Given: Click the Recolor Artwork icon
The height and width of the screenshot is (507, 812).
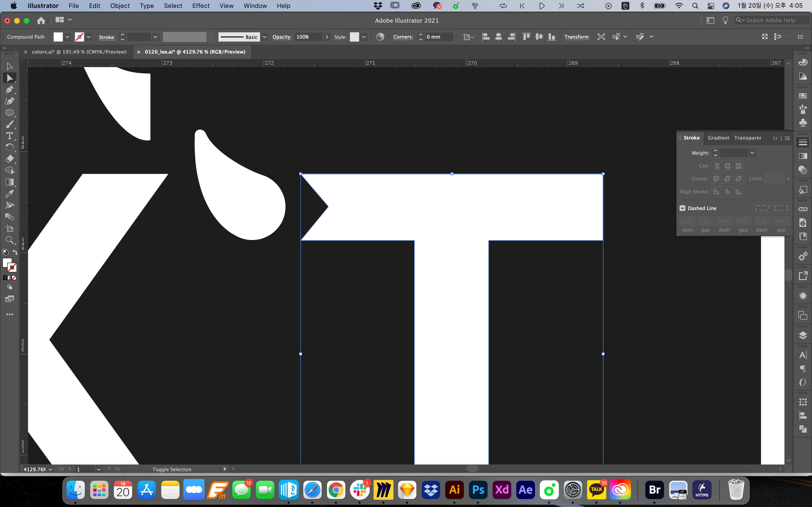Looking at the screenshot, I should (x=380, y=37).
